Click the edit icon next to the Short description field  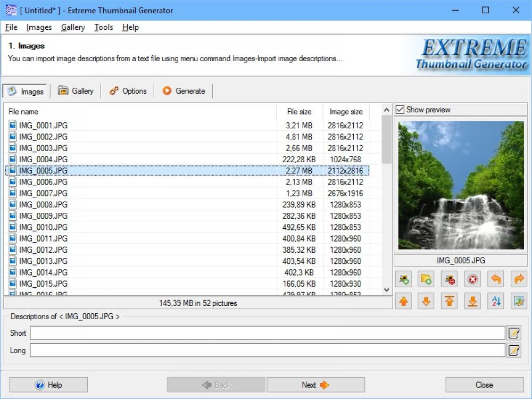(514, 332)
